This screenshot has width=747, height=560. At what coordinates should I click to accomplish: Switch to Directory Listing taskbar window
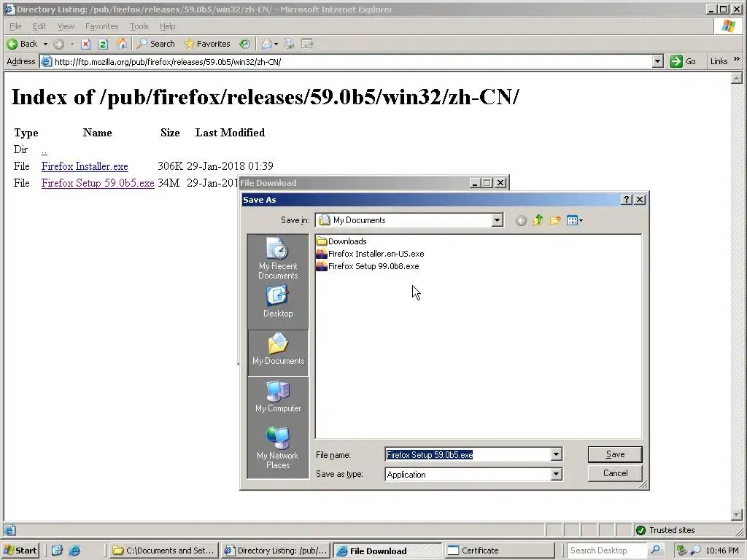tap(275, 551)
